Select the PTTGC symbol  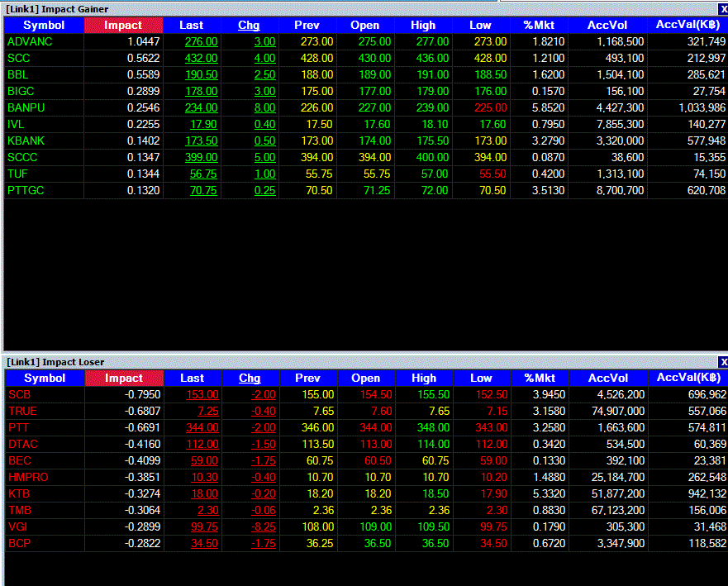click(26, 190)
